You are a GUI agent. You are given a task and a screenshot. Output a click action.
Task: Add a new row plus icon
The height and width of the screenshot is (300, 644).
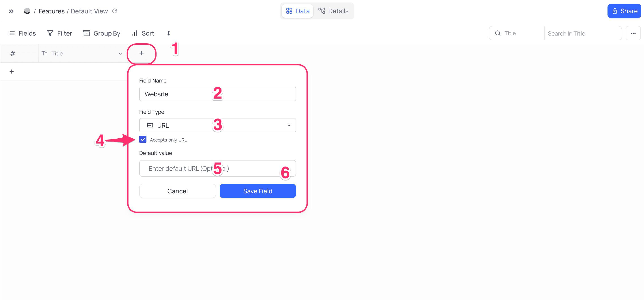[x=11, y=72]
